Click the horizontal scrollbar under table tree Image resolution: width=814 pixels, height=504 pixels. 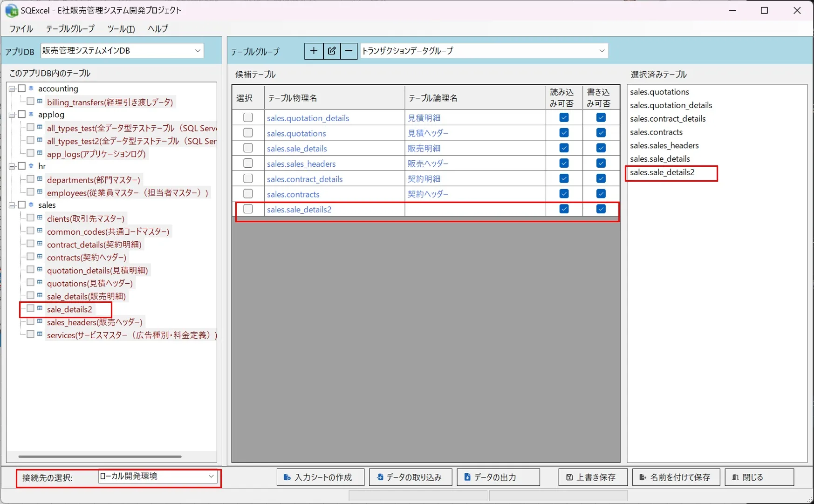point(100,456)
